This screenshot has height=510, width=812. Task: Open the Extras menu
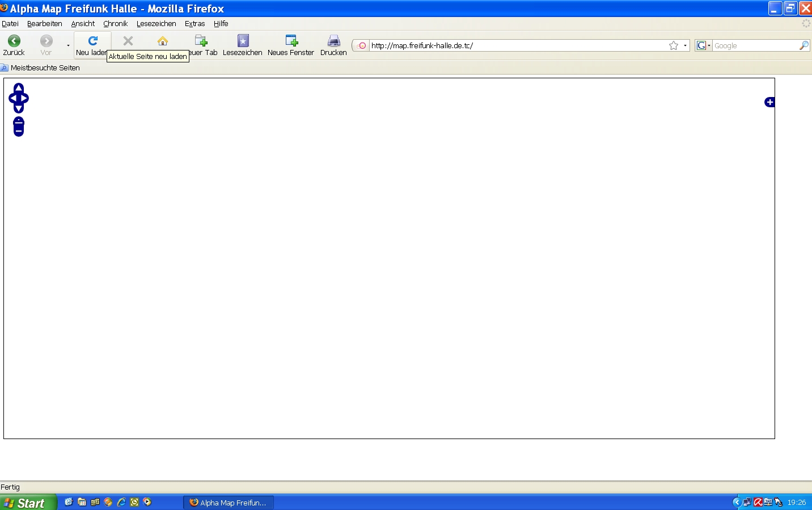point(194,24)
